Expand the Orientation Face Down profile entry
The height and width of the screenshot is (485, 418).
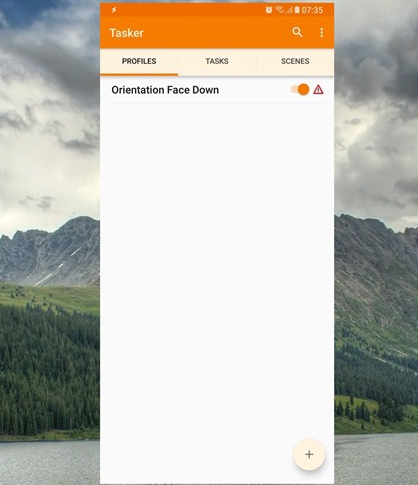(x=165, y=90)
